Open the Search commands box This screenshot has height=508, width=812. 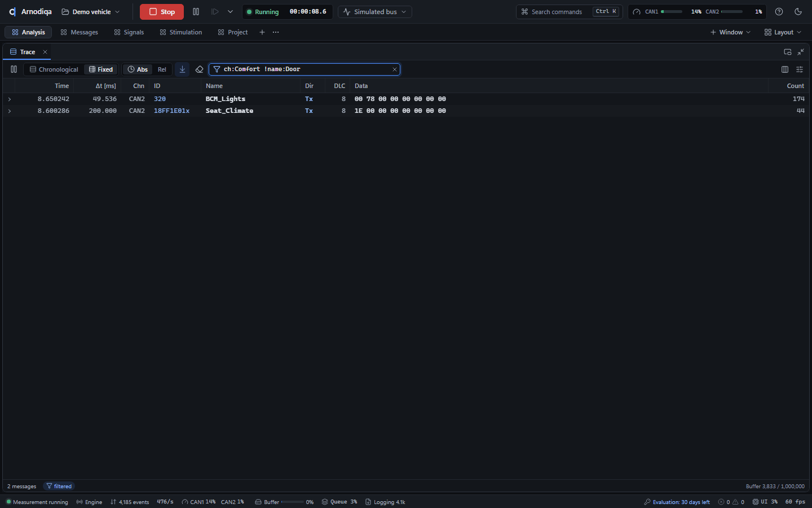click(569, 12)
